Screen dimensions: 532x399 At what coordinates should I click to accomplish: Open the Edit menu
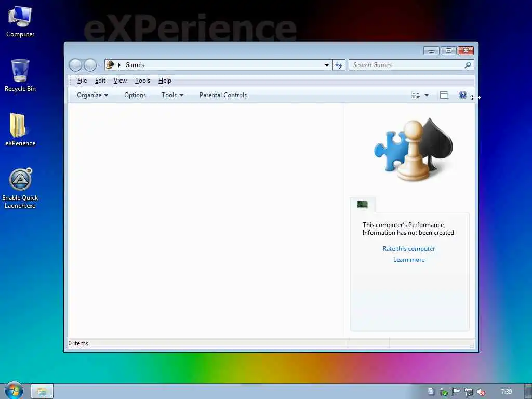click(x=100, y=81)
